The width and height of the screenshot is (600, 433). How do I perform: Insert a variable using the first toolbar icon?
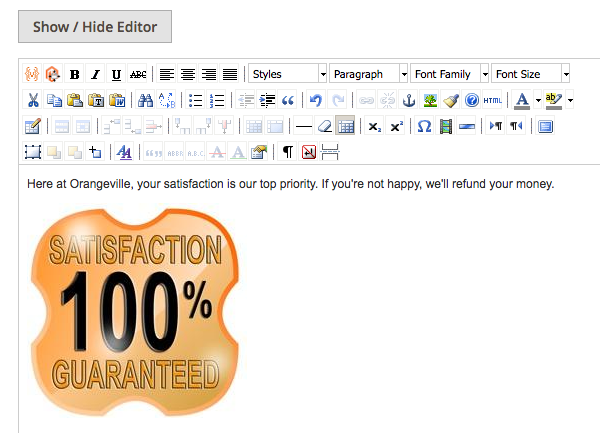coord(32,74)
